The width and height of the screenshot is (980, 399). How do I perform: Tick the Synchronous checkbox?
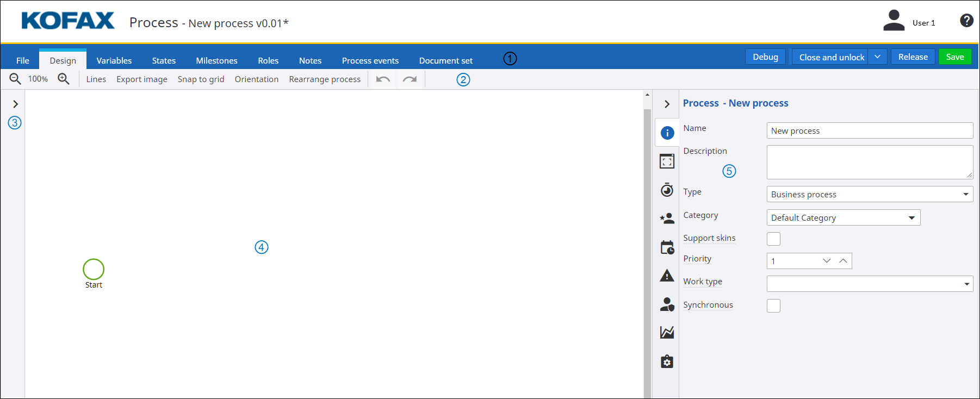pos(773,306)
